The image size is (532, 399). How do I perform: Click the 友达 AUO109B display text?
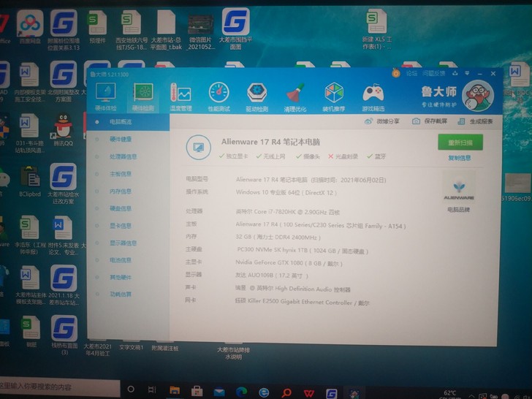click(x=272, y=275)
